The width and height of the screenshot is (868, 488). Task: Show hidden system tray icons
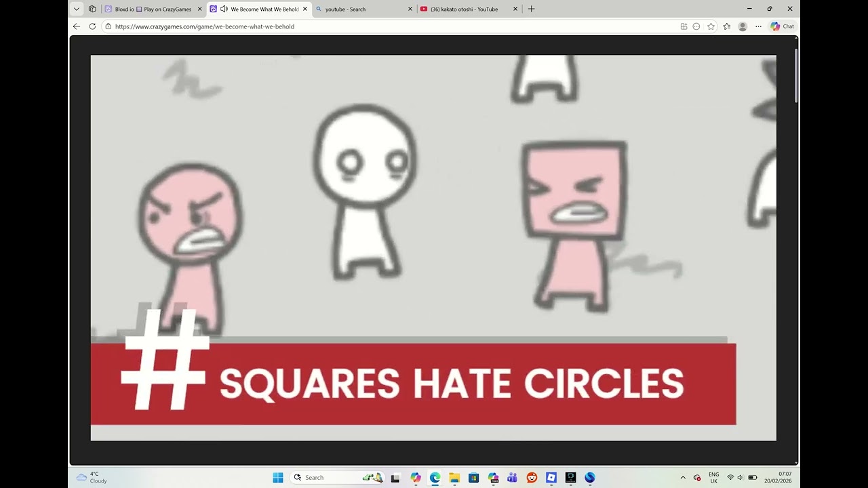(683, 477)
